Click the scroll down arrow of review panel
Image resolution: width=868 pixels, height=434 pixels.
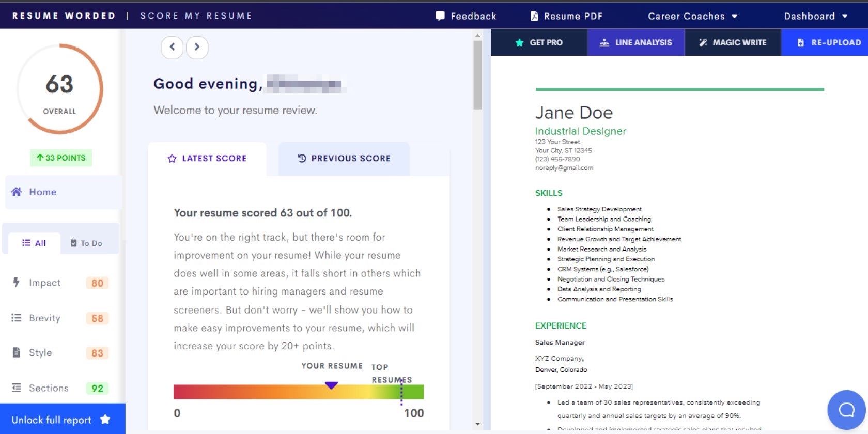tap(477, 424)
